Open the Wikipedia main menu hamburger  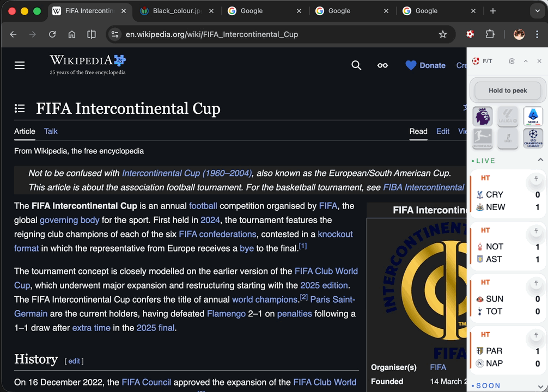[20, 65]
